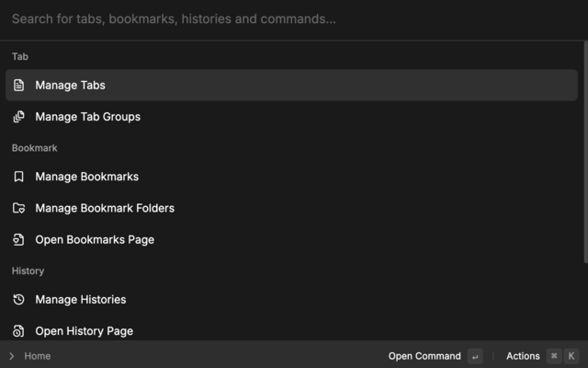Viewport: 588px width, 368px height.
Task: Choose the Manage Histories entry
Action: (x=80, y=300)
